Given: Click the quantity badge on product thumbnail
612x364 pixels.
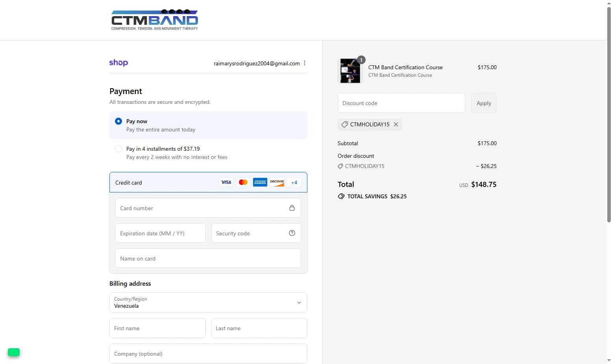Looking at the screenshot, I should click(x=361, y=60).
